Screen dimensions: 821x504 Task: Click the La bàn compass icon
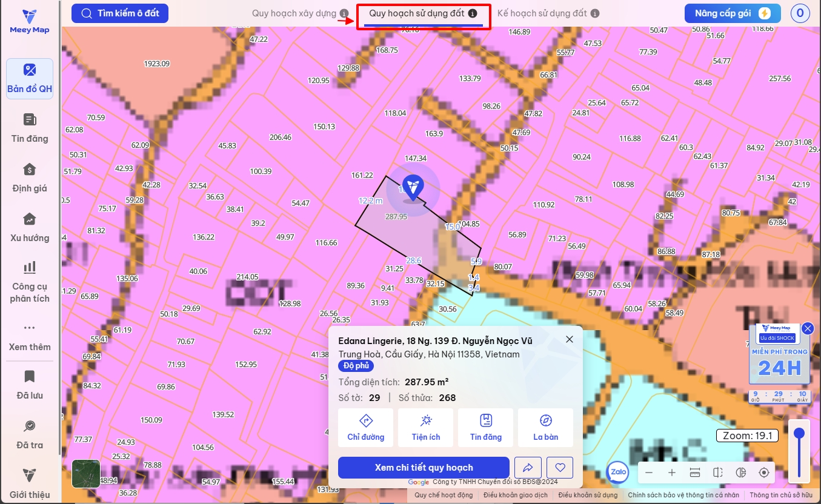[x=545, y=426]
